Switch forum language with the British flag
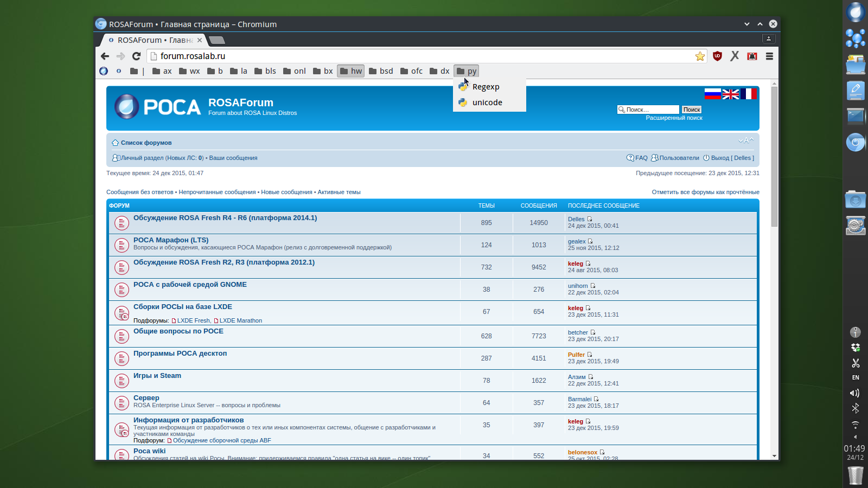 (731, 94)
